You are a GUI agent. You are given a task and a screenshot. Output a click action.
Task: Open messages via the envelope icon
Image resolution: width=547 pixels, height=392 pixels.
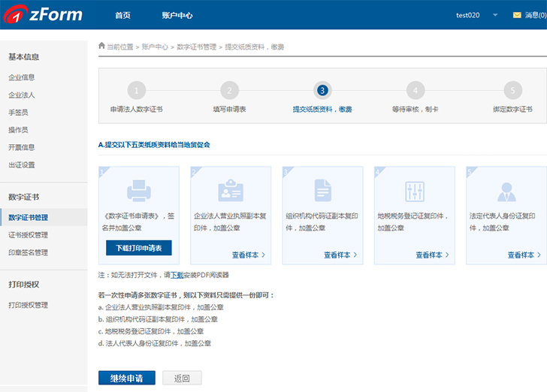pyautogui.click(x=517, y=15)
